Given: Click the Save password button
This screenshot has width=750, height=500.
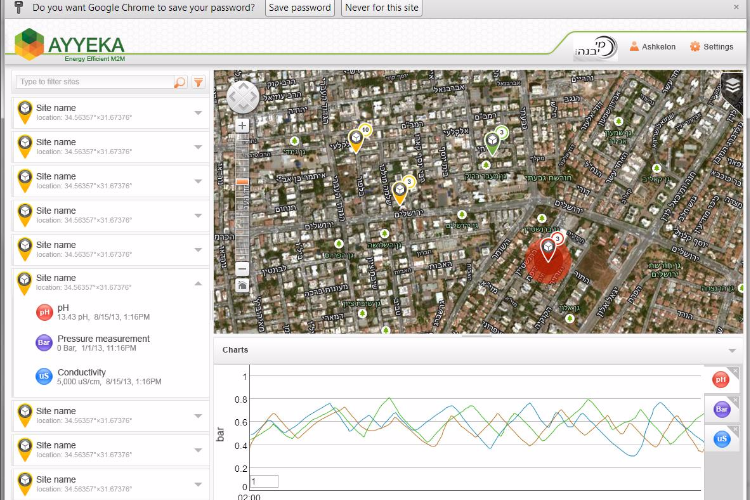Looking at the screenshot, I should pos(300,8).
